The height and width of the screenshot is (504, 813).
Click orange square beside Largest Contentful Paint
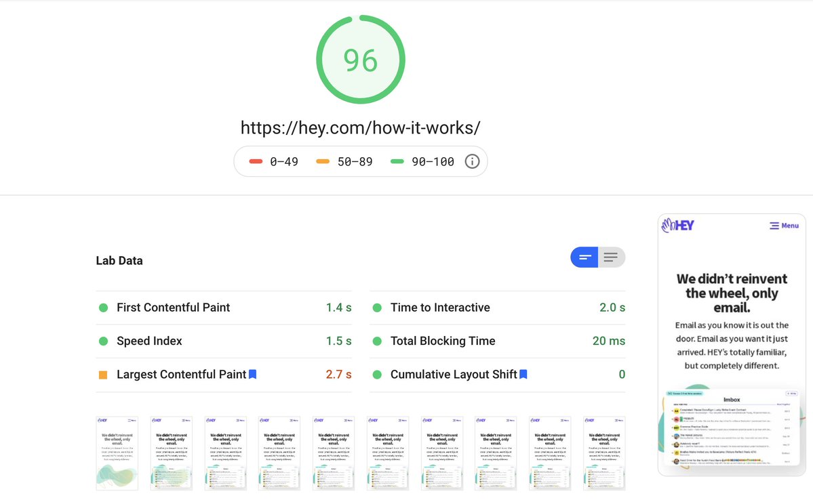point(103,375)
